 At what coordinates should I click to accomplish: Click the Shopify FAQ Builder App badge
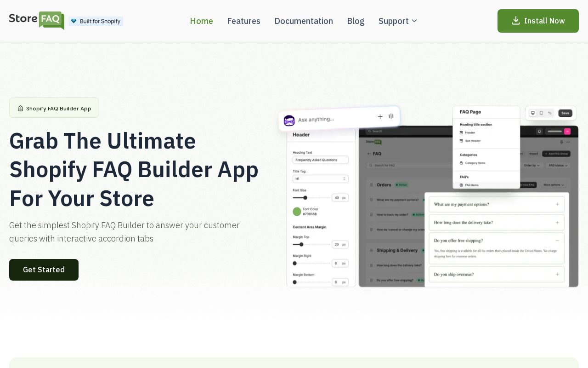click(54, 108)
